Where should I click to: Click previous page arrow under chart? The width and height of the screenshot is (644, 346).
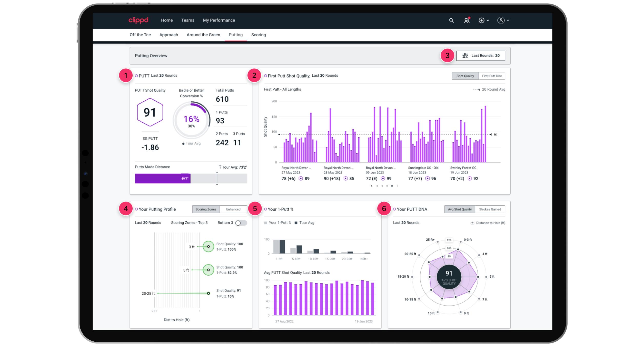[372, 186]
